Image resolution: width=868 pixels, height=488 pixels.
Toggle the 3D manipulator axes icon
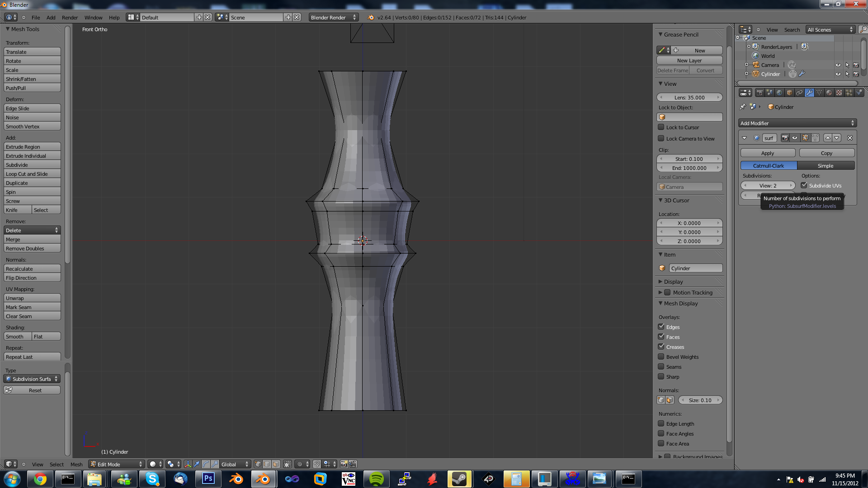(188, 464)
